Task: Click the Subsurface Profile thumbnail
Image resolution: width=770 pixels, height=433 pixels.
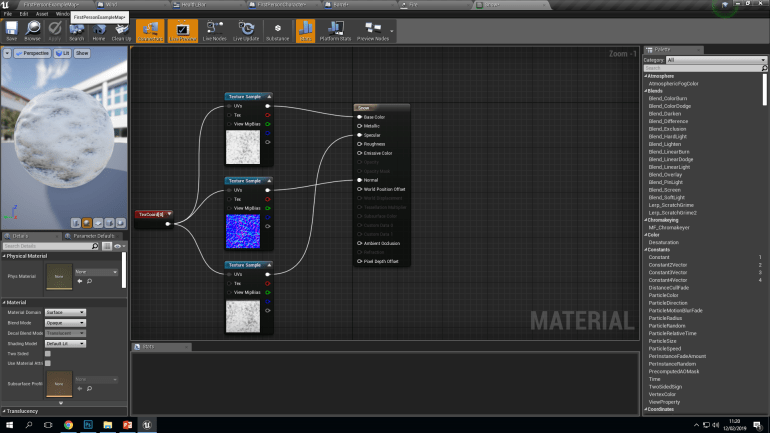Action: coord(59,383)
